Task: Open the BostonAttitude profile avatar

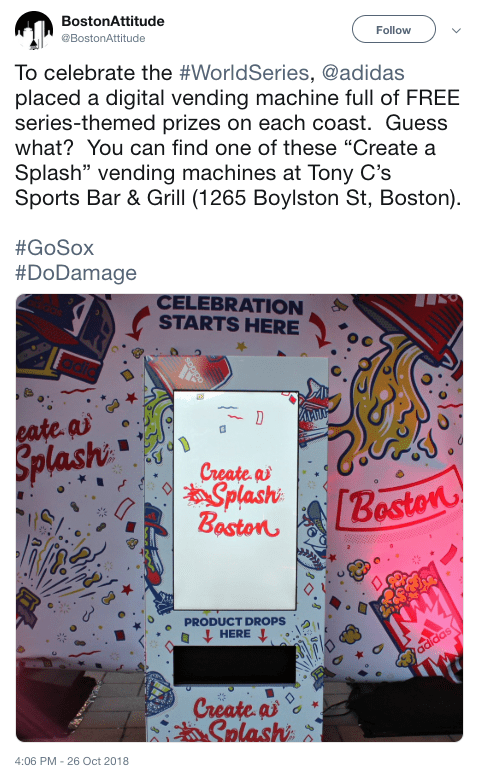Action: [33, 30]
